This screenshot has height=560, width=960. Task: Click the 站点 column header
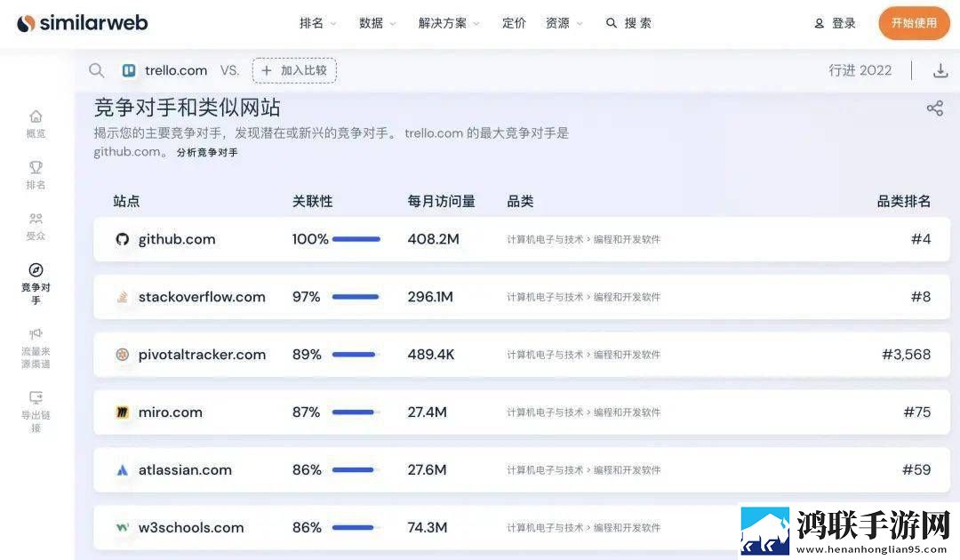tap(126, 202)
